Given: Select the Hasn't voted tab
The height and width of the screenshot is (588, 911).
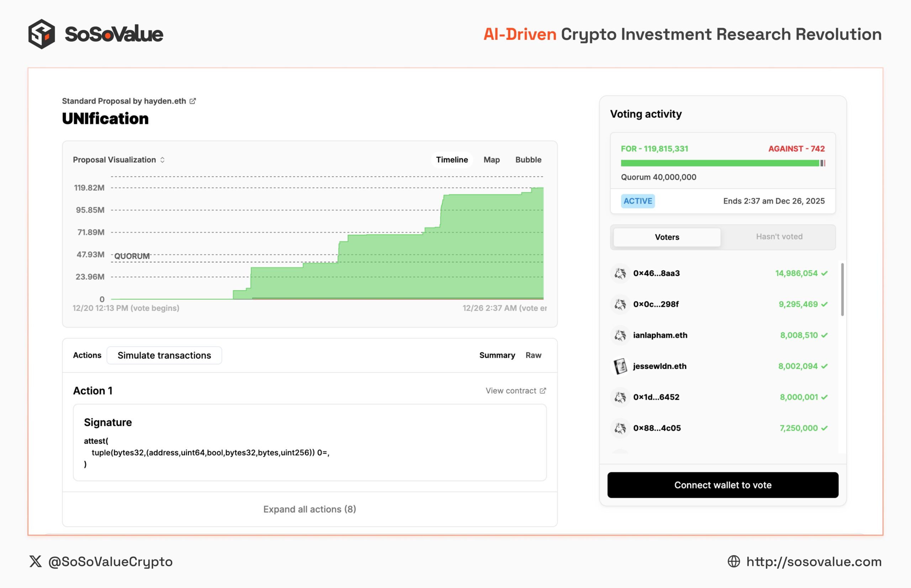Looking at the screenshot, I should point(779,237).
